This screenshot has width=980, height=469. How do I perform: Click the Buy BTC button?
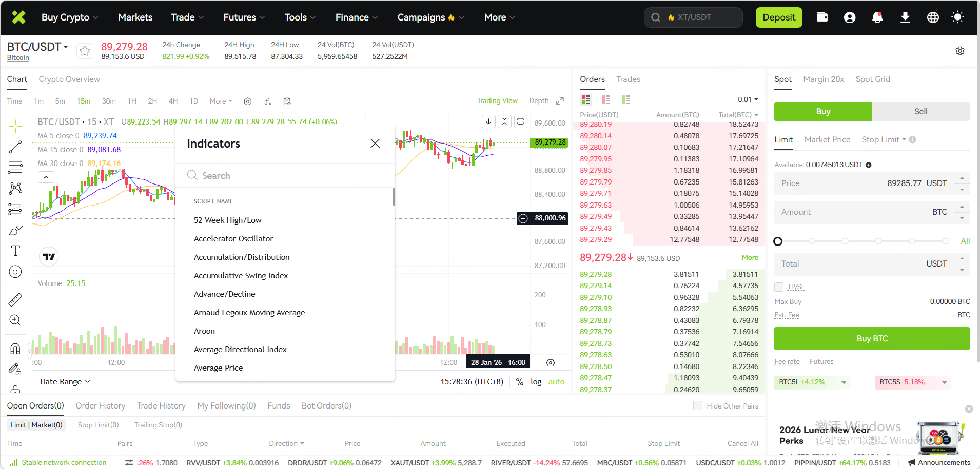pyautogui.click(x=872, y=339)
